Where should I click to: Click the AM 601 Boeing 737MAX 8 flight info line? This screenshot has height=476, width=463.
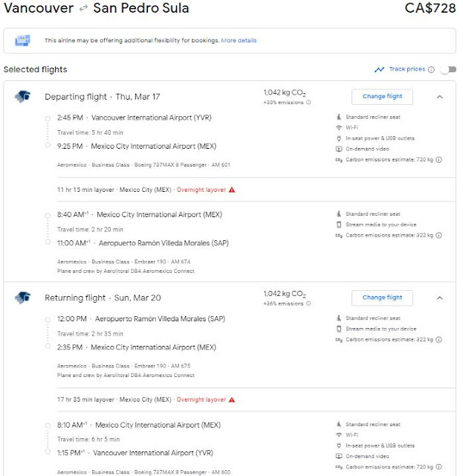click(143, 165)
